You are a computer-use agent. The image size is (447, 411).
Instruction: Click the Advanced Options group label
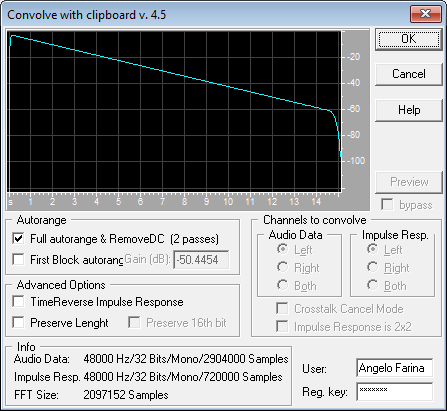pos(61,285)
